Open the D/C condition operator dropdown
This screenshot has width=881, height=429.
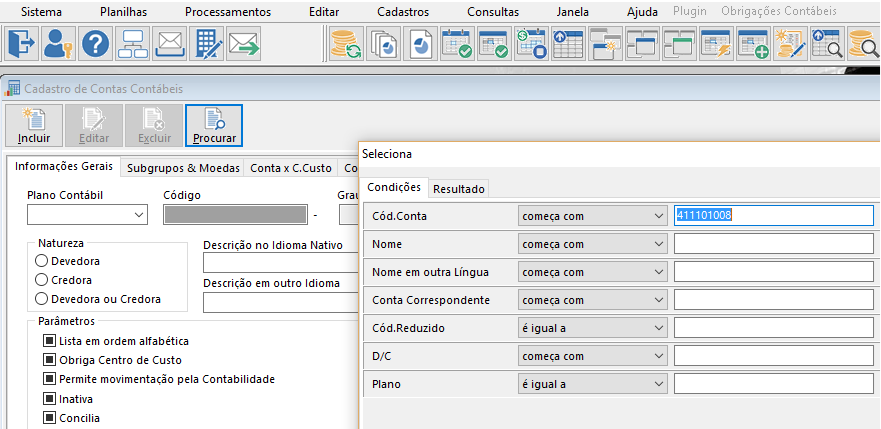(x=592, y=356)
